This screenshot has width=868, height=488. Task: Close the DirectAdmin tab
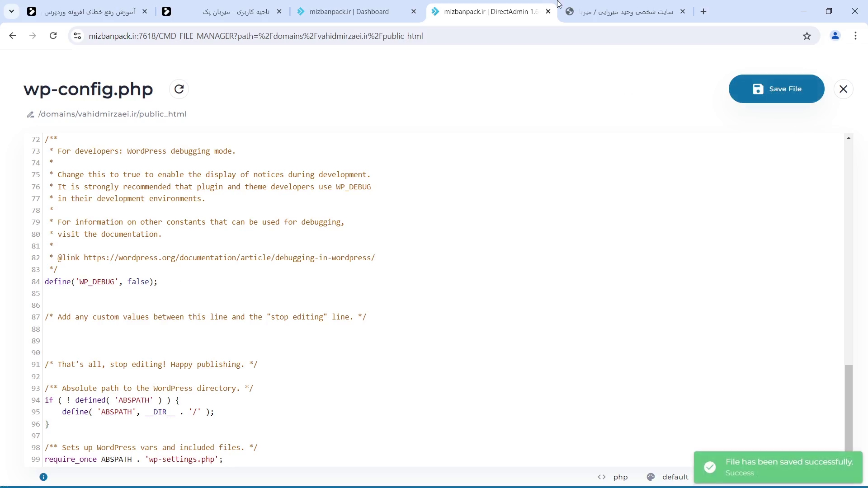tap(548, 12)
